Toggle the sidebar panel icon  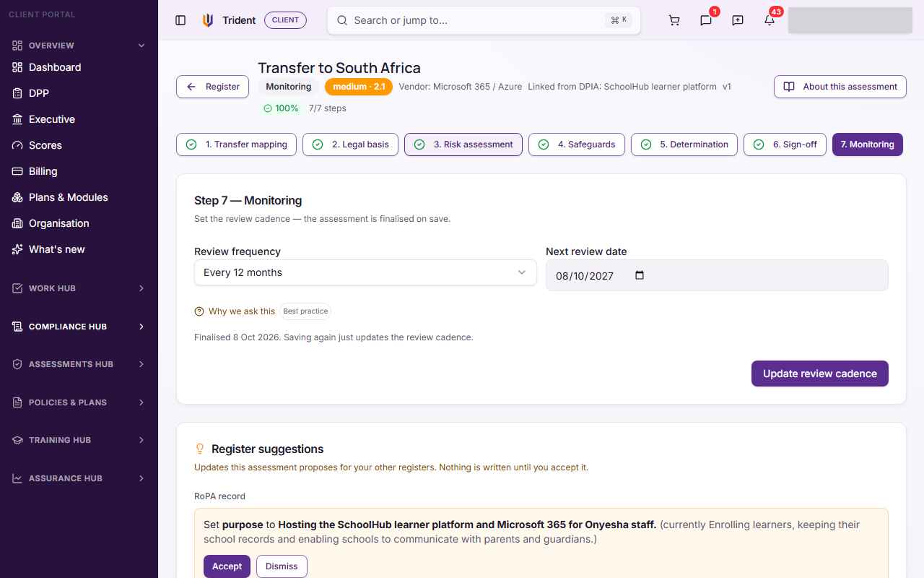point(180,20)
